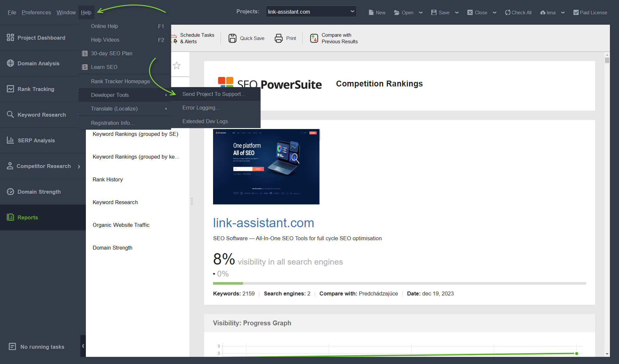
Task: Click the favorite star icon
Action: click(x=177, y=66)
